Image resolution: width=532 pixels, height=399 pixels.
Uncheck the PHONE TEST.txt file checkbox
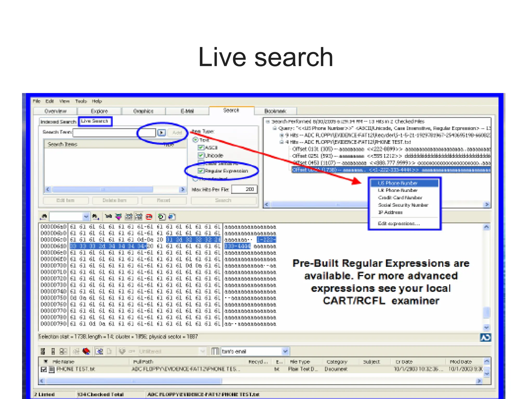pos(44,369)
